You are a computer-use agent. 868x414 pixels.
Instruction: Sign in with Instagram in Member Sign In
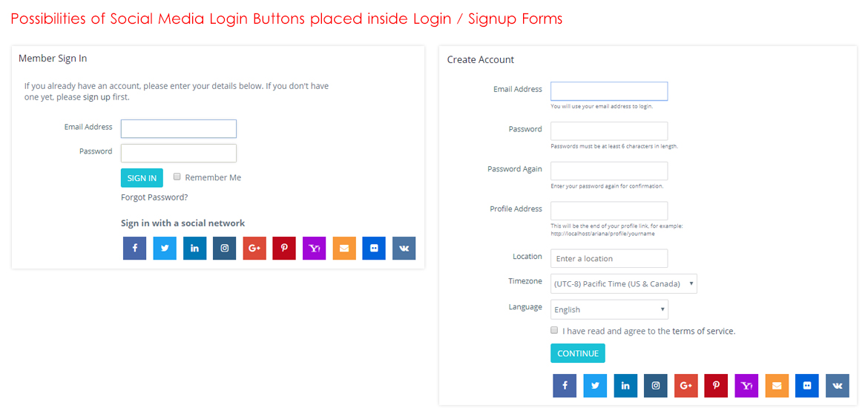point(224,248)
